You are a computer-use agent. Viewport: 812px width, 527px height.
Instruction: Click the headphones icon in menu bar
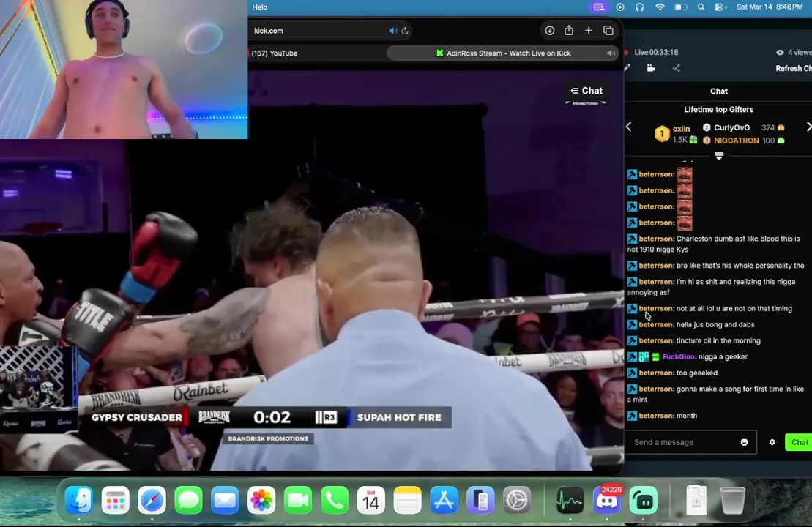[639, 7]
